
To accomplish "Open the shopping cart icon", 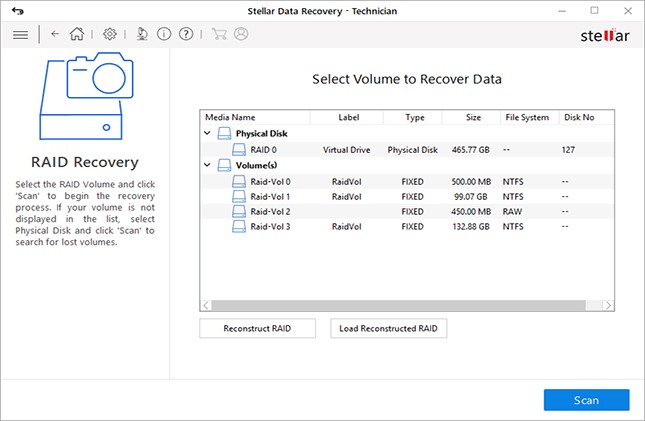I will pos(219,34).
